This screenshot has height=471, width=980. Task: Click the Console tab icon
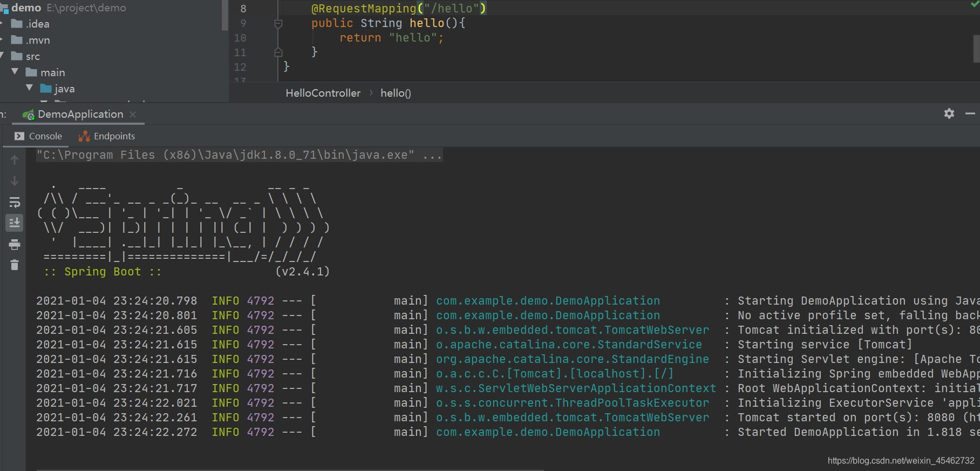point(19,136)
